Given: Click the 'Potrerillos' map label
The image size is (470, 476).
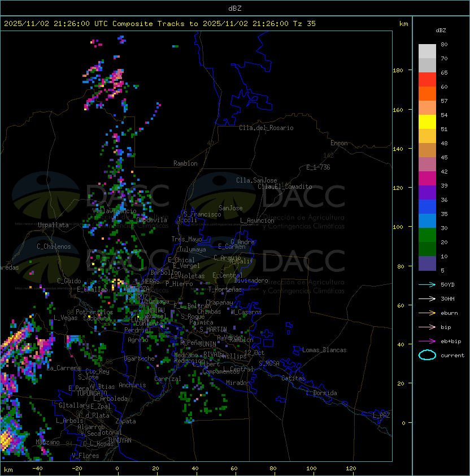Looking at the screenshot, I should (94, 312).
